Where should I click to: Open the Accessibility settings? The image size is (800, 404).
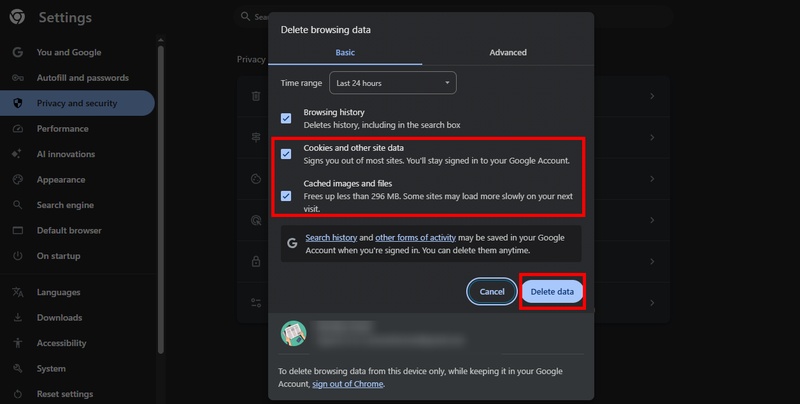(x=61, y=343)
